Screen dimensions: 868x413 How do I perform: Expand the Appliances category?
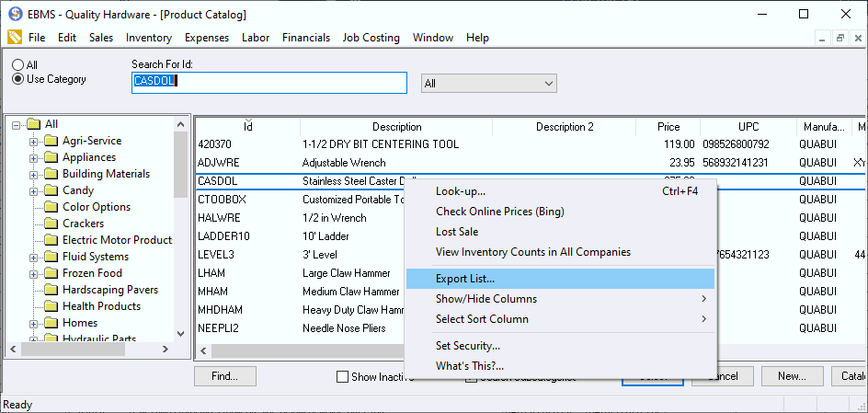33,158
